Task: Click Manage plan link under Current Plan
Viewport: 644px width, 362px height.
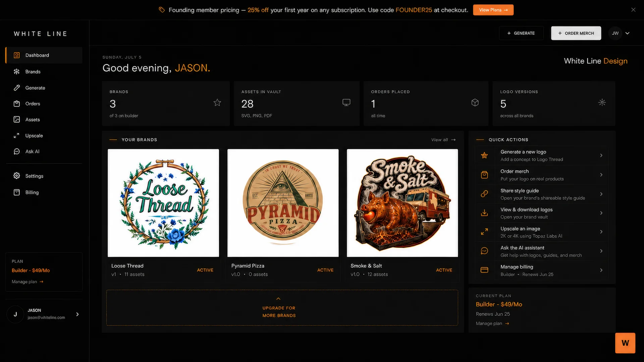Action: 492,323
